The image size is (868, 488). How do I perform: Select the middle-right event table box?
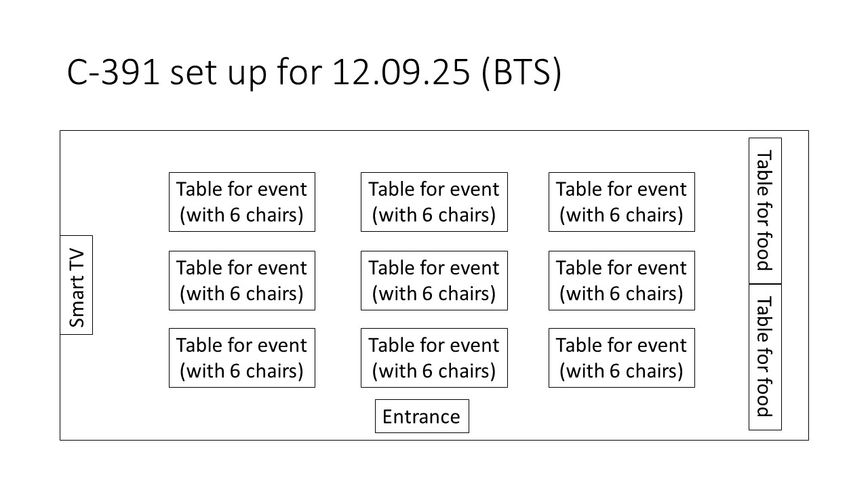click(x=621, y=281)
